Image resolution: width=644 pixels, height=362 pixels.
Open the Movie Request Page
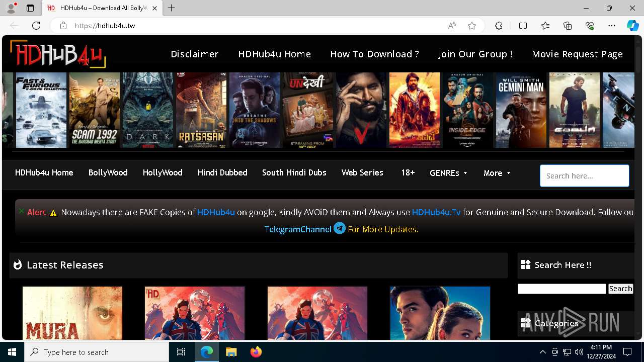[x=578, y=54]
